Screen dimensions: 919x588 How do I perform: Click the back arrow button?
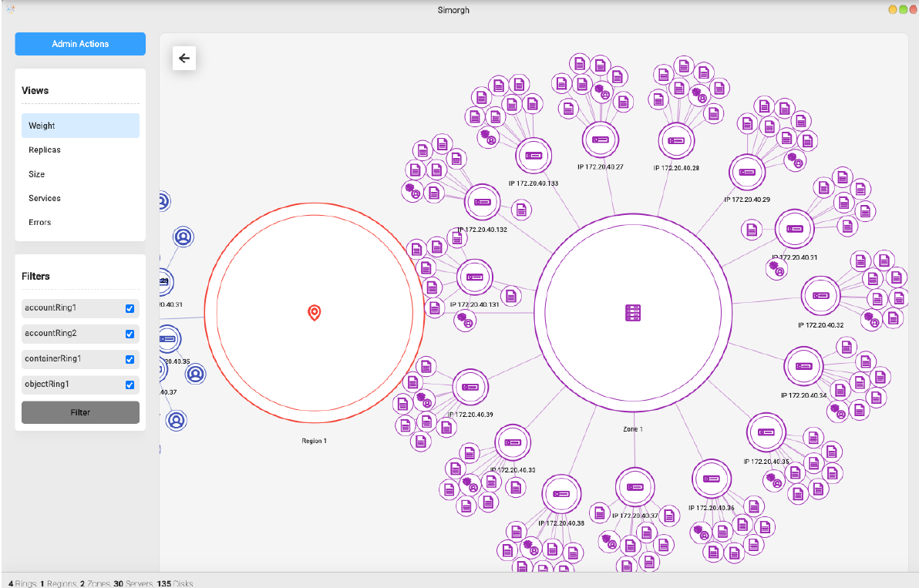(184, 58)
